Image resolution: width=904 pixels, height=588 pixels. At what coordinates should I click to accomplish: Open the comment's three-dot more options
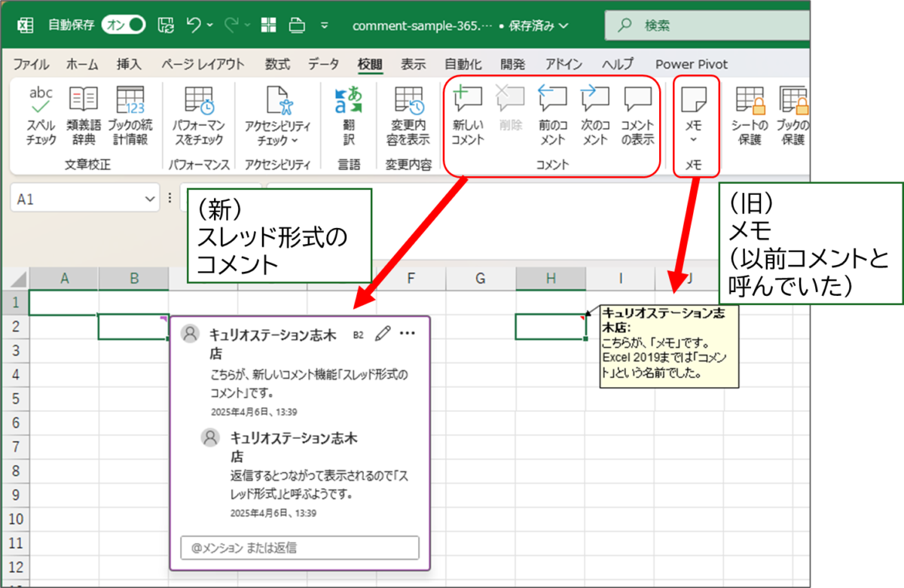point(408,334)
